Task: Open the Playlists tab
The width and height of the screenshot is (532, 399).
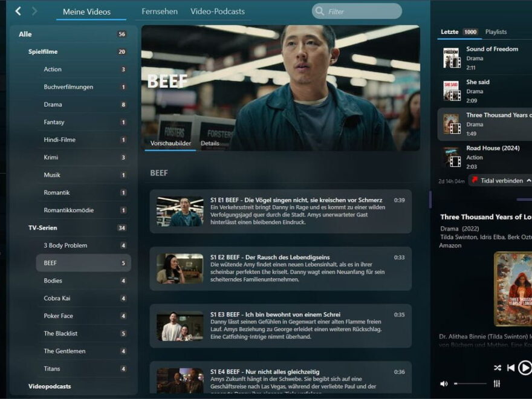Action: coord(496,32)
